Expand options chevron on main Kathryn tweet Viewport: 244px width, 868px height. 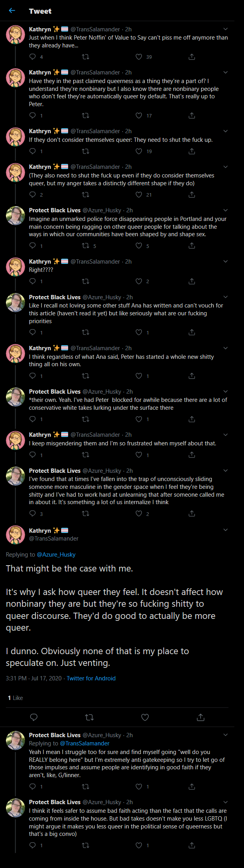pos(225,530)
